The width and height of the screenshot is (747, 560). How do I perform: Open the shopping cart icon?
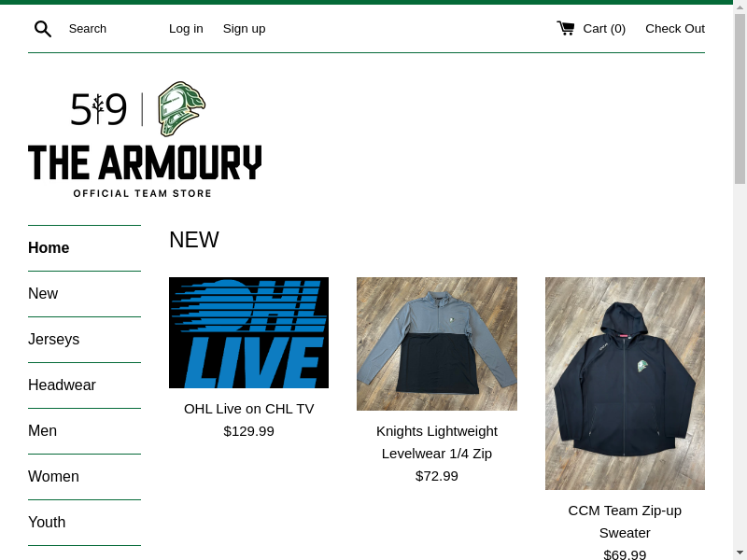click(566, 28)
